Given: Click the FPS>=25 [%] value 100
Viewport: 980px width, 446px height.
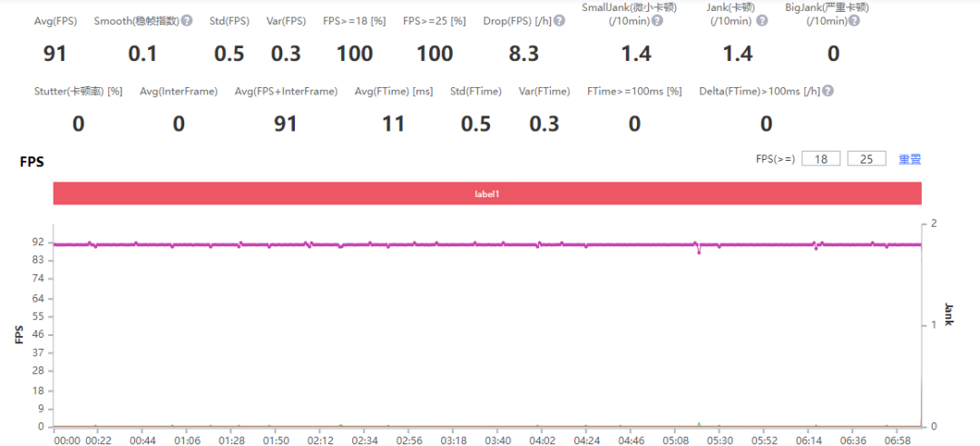Looking at the screenshot, I should tap(435, 55).
